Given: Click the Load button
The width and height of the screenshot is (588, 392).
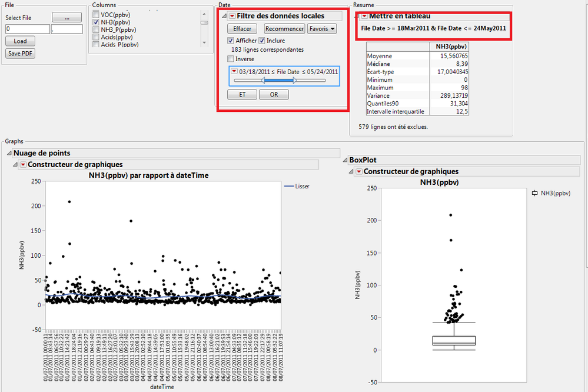Looking at the screenshot, I should (20, 41).
